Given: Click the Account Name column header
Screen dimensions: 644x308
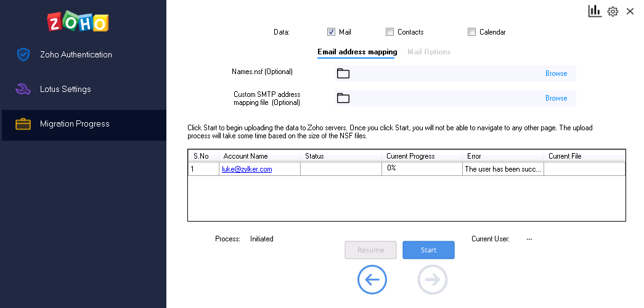Looking at the screenshot, I should pos(259,156).
